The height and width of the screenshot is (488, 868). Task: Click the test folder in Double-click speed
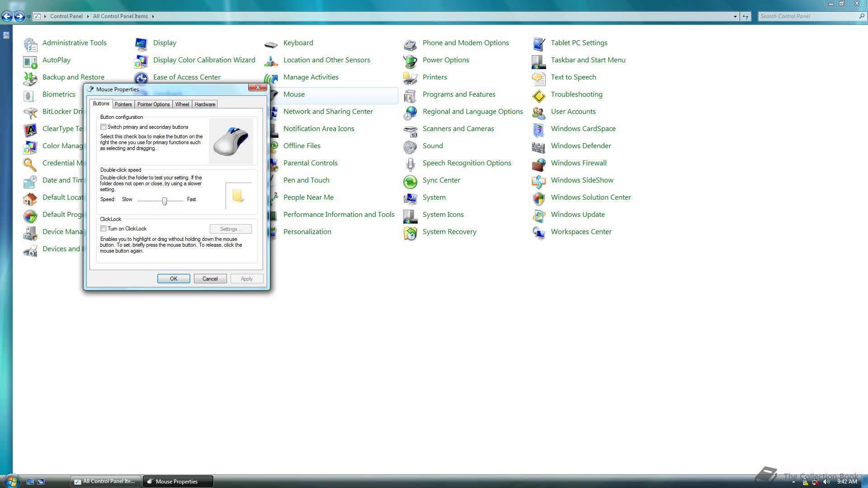(238, 196)
